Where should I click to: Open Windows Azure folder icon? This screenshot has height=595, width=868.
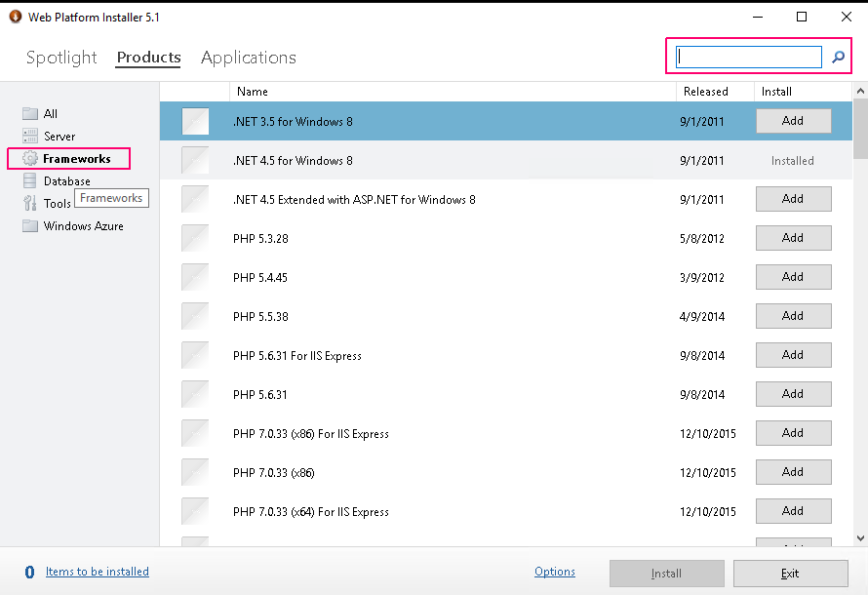(x=30, y=226)
